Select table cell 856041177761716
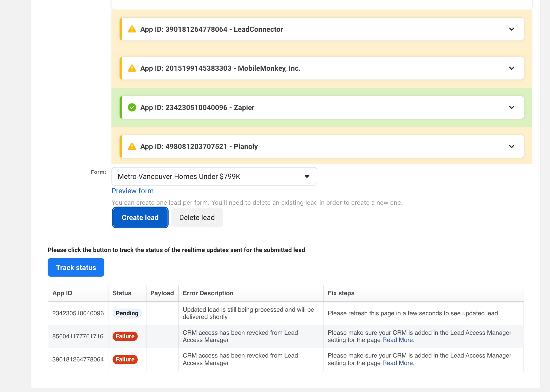This screenshot has width=550, height=392. 78,336
